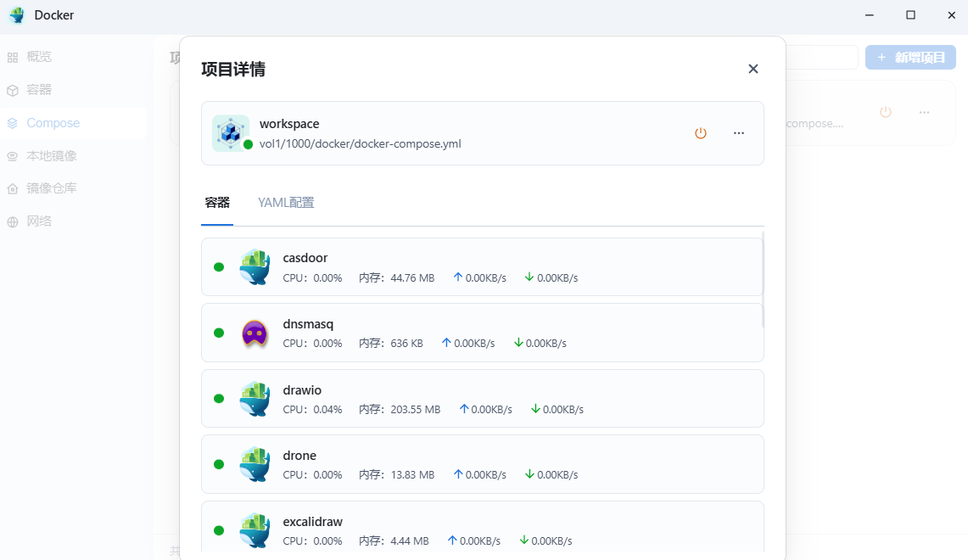
Task: Close the 项目详情 dialog
Action: point(753,69)
